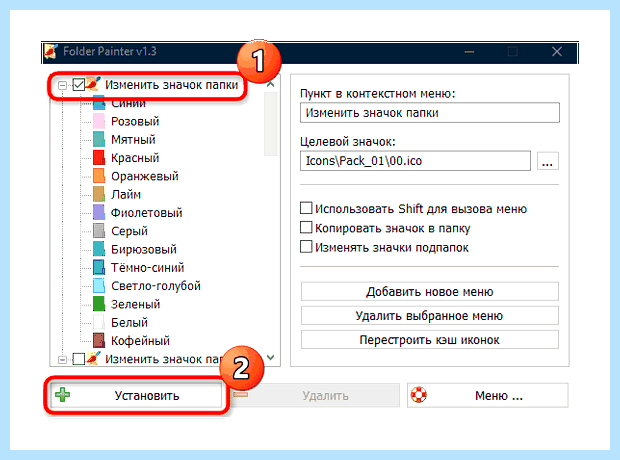Select the top Изменить значок папки node label
The width and height of the screenshot is (620, 460).
172,85
